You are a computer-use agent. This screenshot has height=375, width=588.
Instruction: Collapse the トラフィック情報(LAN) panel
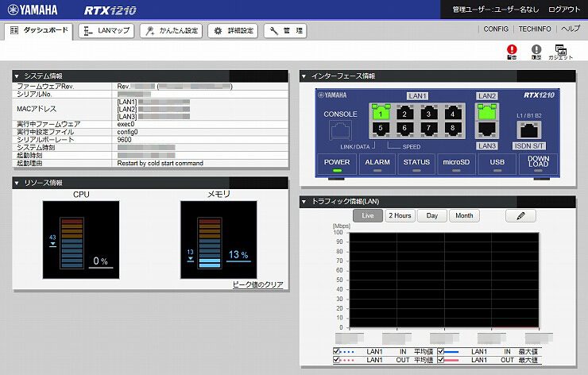coord(304,202)
